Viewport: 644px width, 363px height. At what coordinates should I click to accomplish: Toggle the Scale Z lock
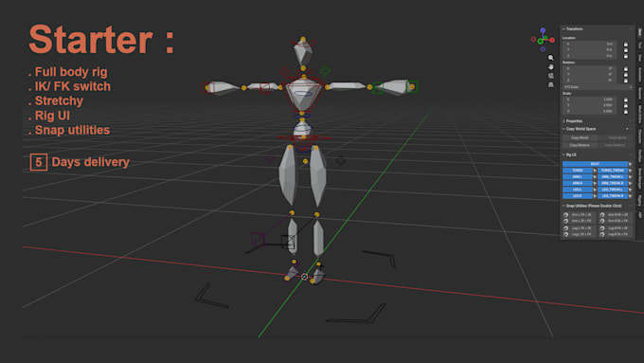coord(625,112)
